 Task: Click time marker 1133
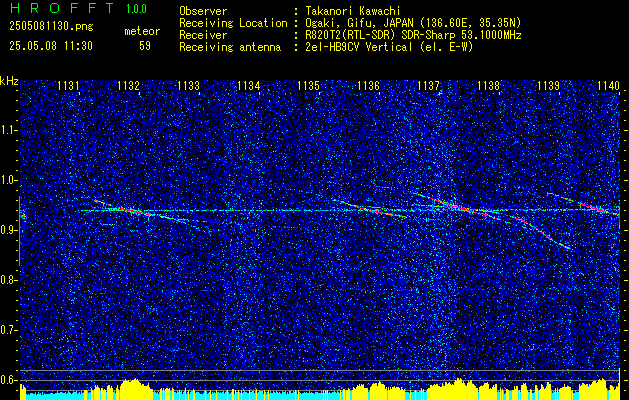[189, 85]
